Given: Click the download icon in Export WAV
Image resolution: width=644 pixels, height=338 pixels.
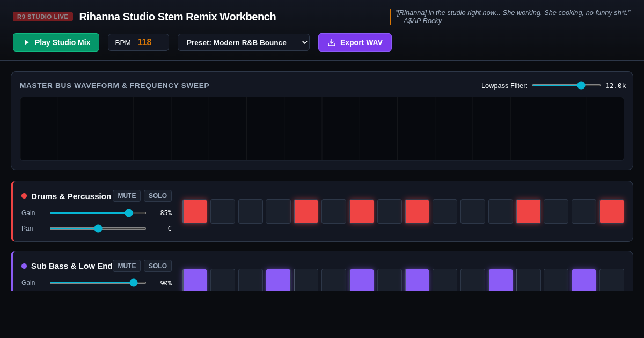Looking at the screenshot, I should pos(332,42).
